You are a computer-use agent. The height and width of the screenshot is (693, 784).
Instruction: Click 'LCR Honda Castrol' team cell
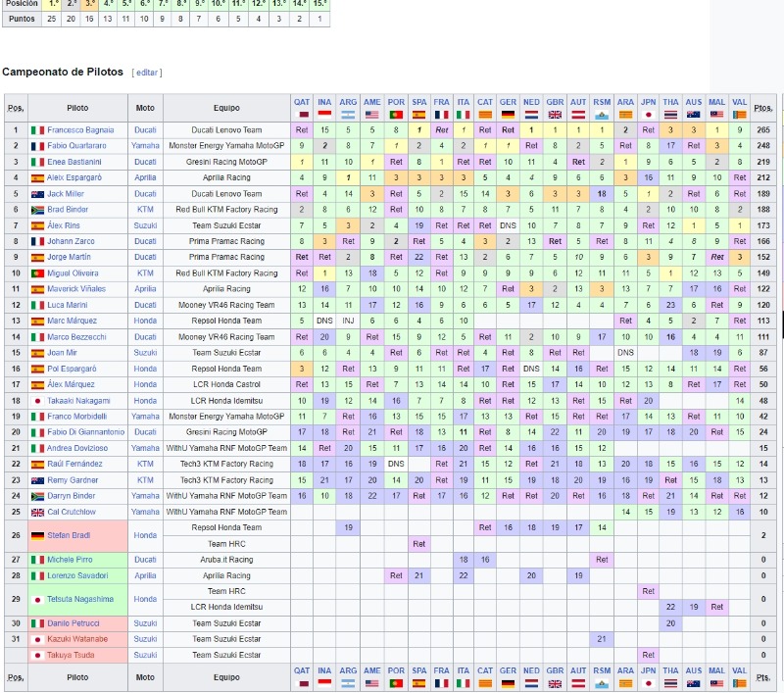226,384
